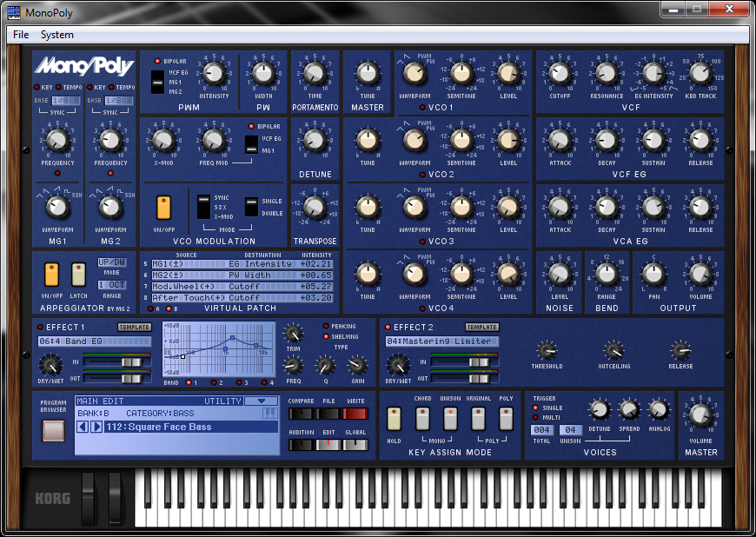Select Multi trigger mode

535,417
